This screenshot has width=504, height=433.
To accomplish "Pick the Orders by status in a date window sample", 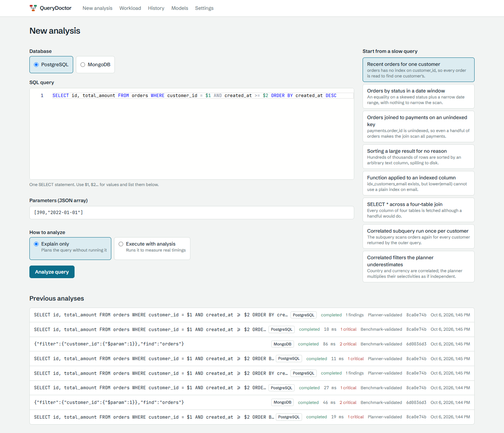I will tap(419, 96).
